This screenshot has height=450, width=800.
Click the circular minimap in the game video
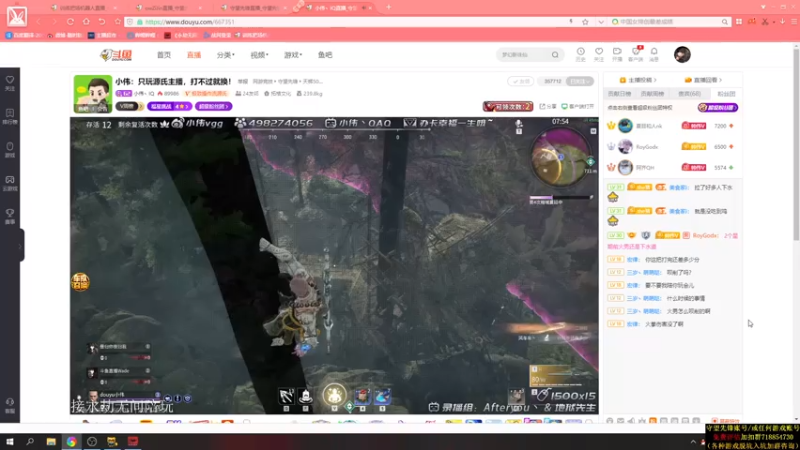pos(561,157)
